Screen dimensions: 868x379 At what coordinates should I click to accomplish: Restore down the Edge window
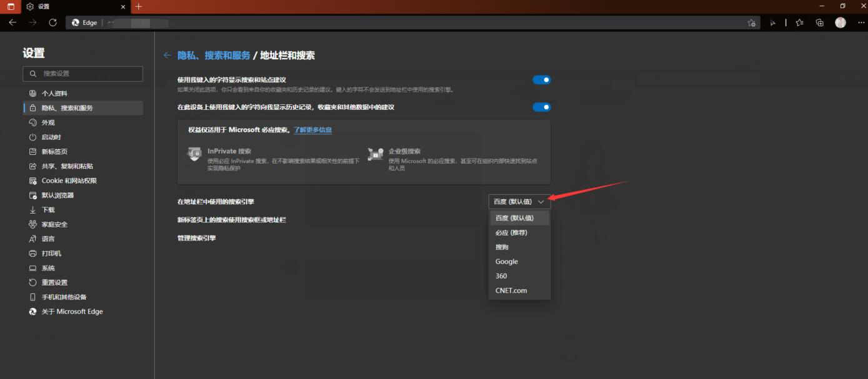(x=842, y=6)
